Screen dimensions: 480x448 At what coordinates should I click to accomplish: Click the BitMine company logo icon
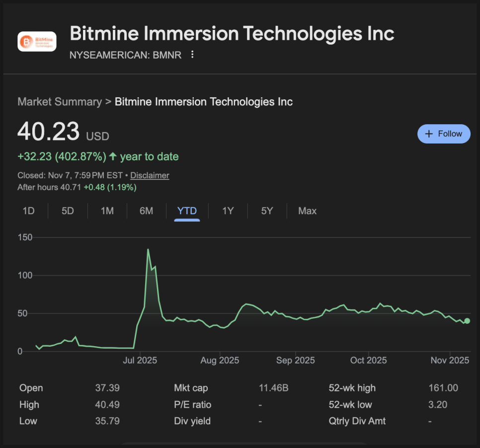(x=37, y=41)
